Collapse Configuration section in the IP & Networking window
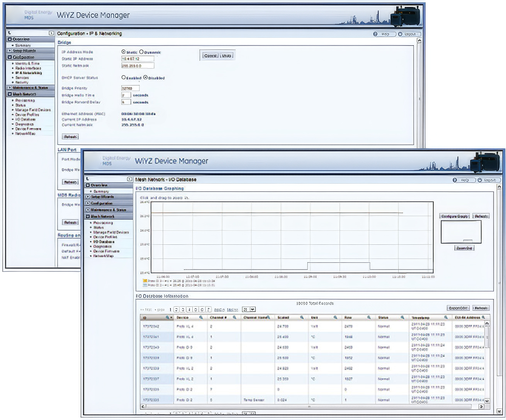 click(x=10, y=57)
